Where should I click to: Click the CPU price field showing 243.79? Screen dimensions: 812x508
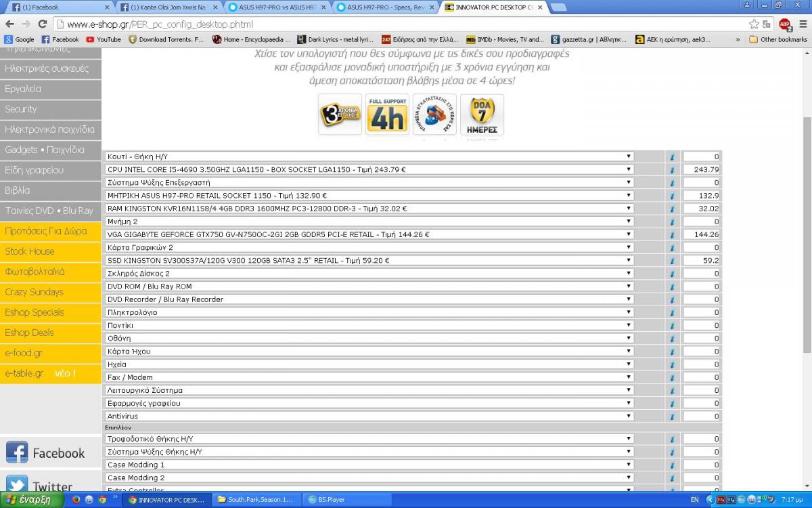(702, 169)
